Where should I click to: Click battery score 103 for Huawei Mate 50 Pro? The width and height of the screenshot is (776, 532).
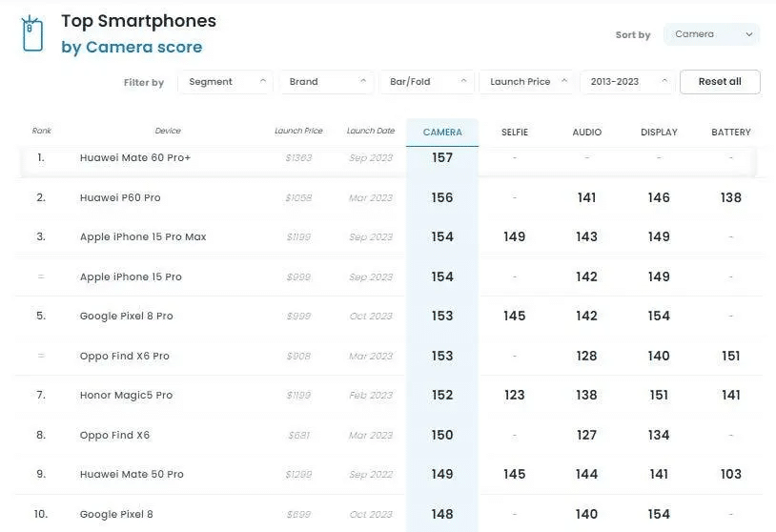[731, 474]
